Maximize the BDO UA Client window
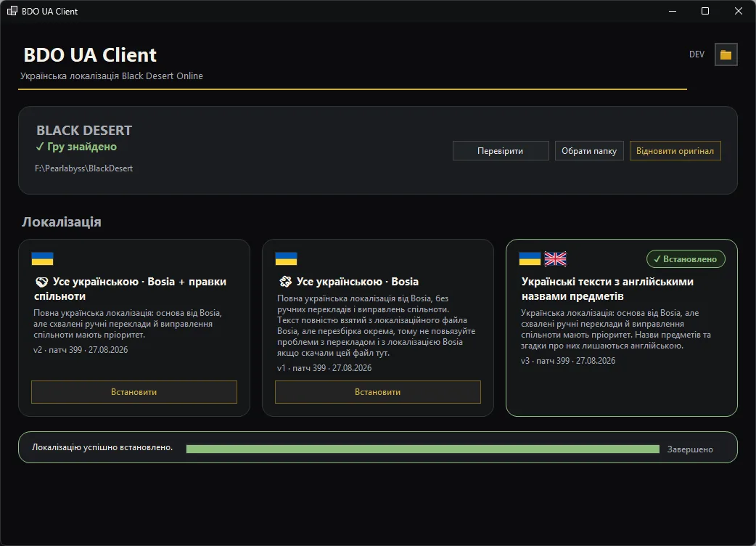Viewport: 756px width, 546px height. click(x=705, y=11)
